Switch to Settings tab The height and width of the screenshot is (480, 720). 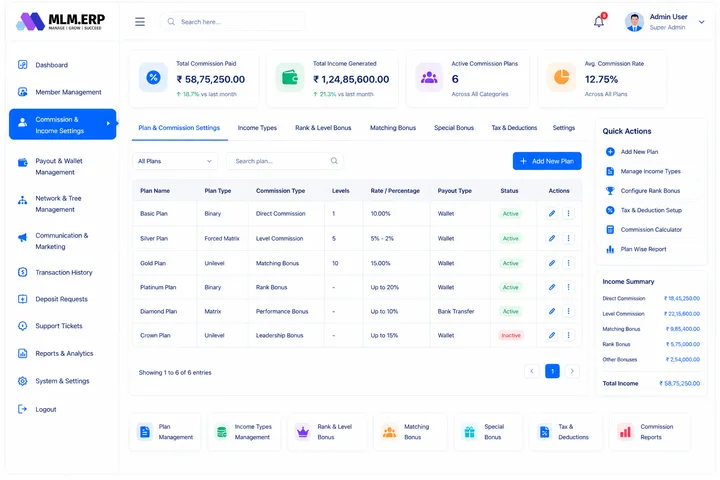[x=563, y=128]
